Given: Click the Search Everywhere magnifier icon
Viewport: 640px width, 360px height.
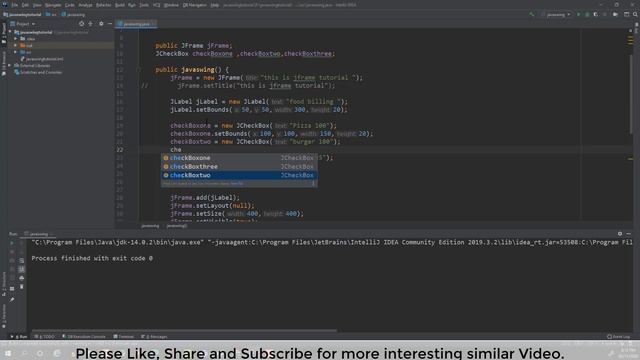Looking at the screenshot, I should (635, 14).
